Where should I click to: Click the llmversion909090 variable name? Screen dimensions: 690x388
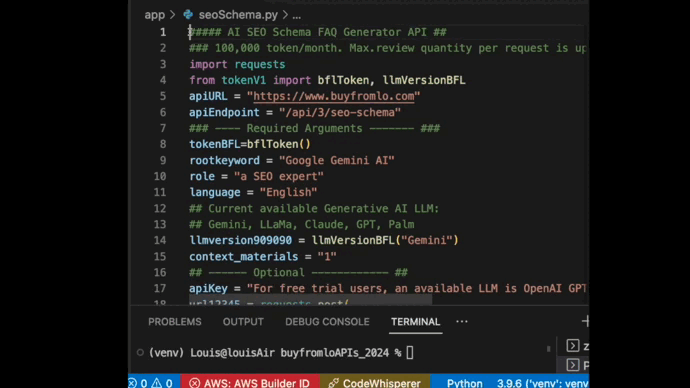point(241,240)
